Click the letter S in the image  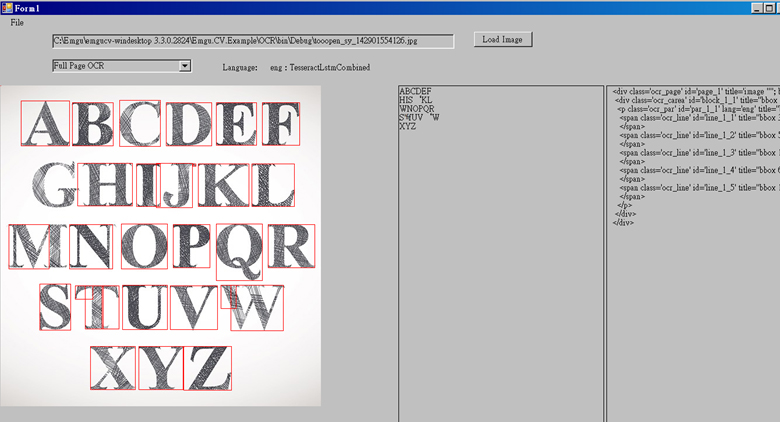pyautogui.click(x=55, y=307)
